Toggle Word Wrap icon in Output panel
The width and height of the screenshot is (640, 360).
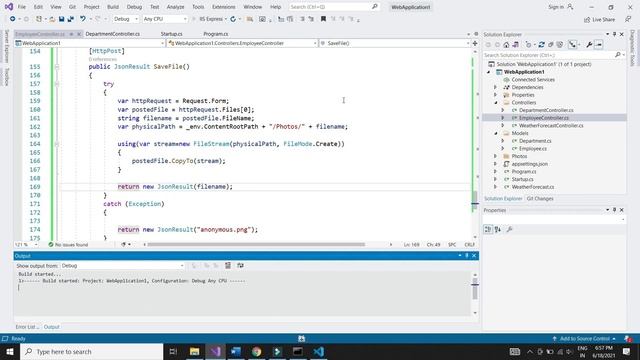240,266
